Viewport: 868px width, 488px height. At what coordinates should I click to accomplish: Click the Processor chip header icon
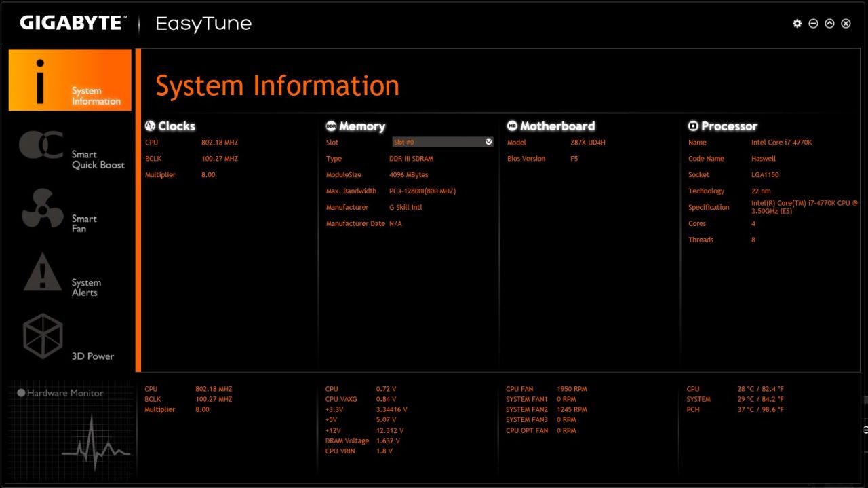[x=693, y=126]
